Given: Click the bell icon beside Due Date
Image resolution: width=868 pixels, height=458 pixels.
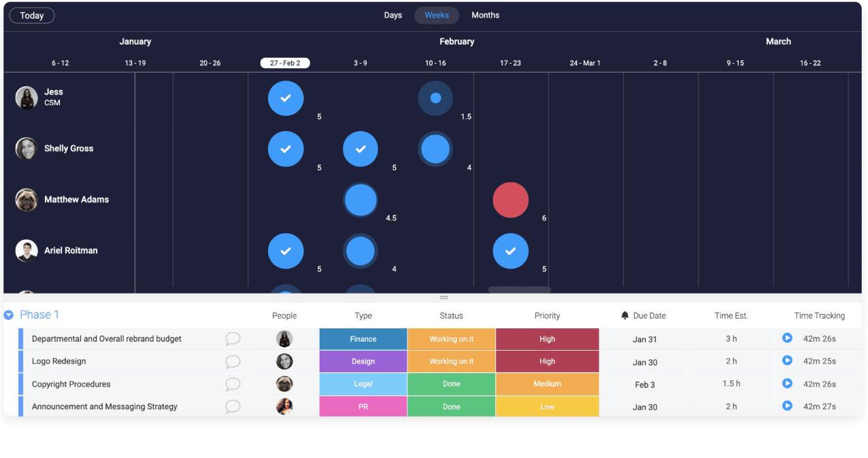Looking at the screenshot, I should point(625,315).
